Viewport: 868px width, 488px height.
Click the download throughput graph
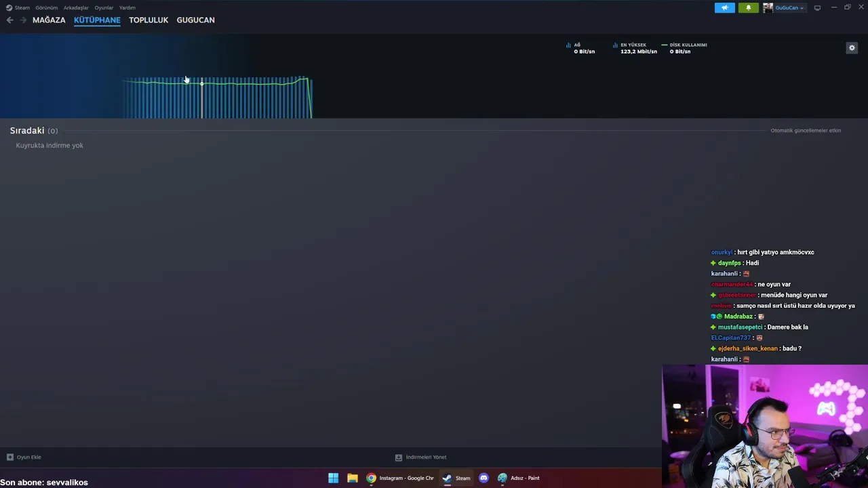[x=217, y=98]
